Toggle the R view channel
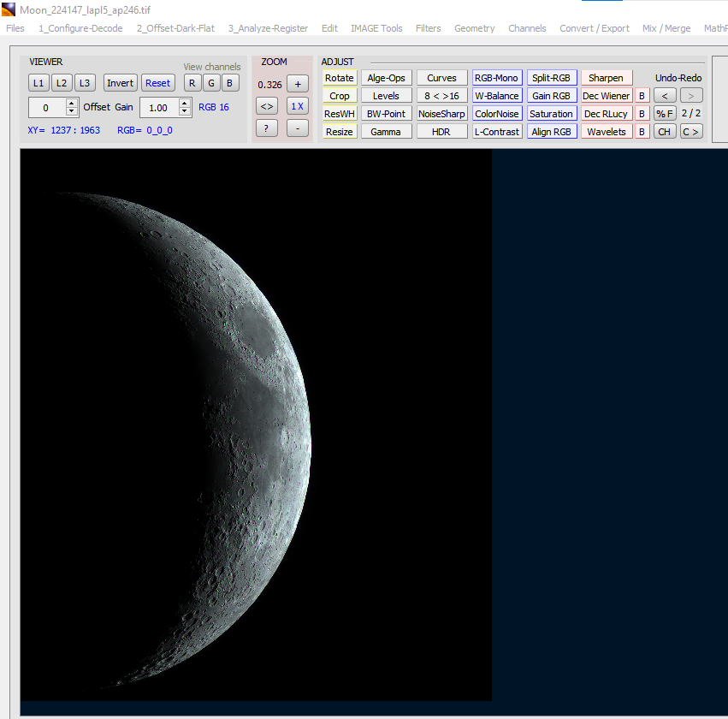This screenshot has height=719, width=728. (192, 83)
